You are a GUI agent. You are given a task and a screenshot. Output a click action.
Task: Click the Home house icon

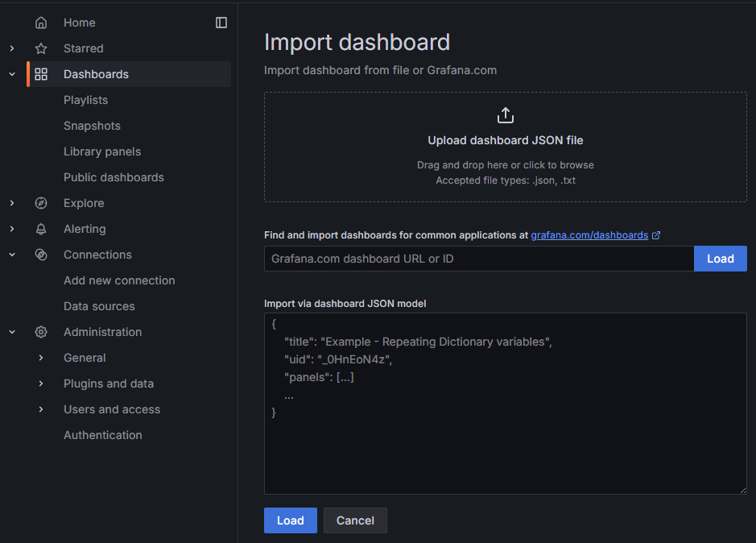(x=41, y=23)
